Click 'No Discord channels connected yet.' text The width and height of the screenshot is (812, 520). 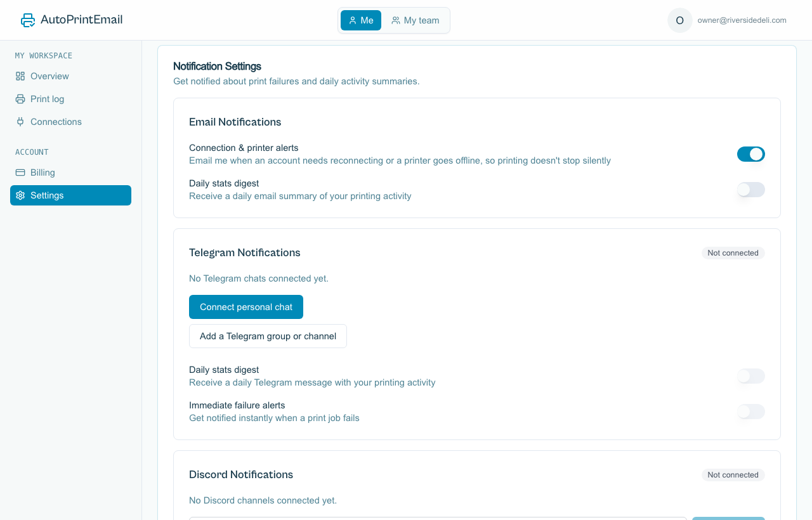[x=263, y=500]
